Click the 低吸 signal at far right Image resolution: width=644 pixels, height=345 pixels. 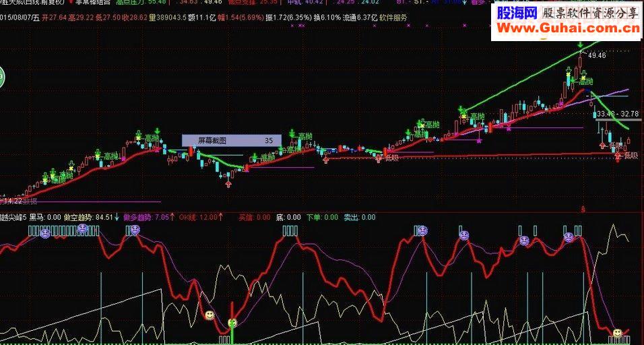point(631,156)
